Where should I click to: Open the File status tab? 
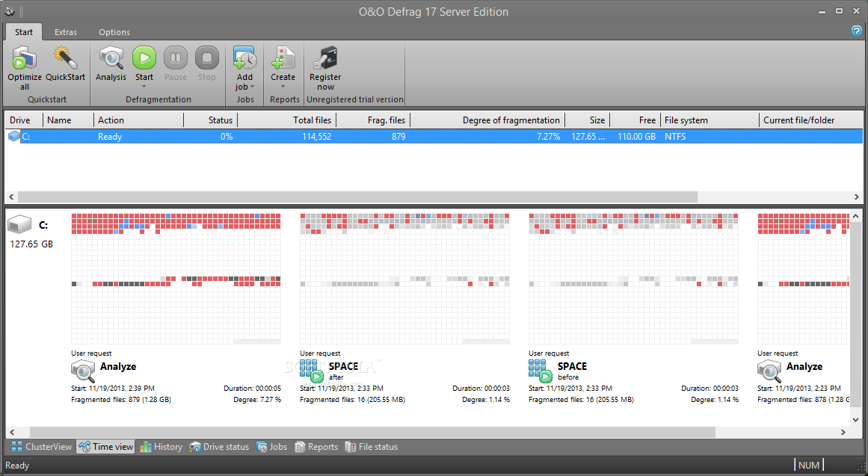tap(372, 447)
